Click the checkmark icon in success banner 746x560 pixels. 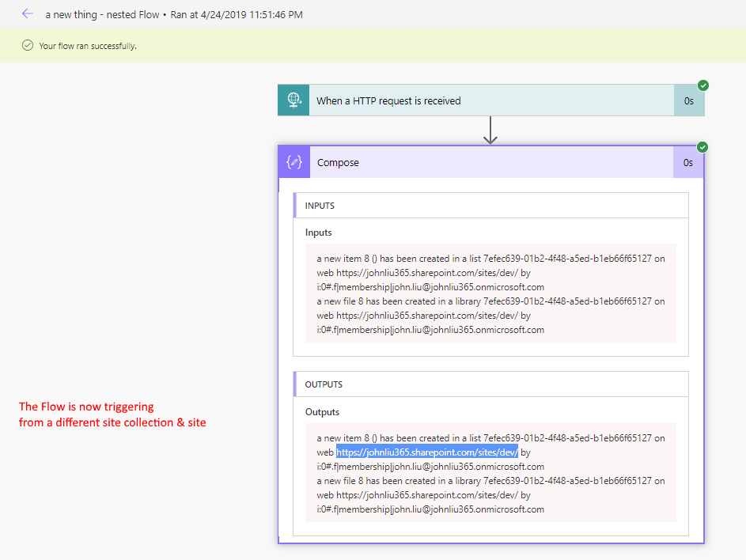pyautogui.click(x=28, y=46)
